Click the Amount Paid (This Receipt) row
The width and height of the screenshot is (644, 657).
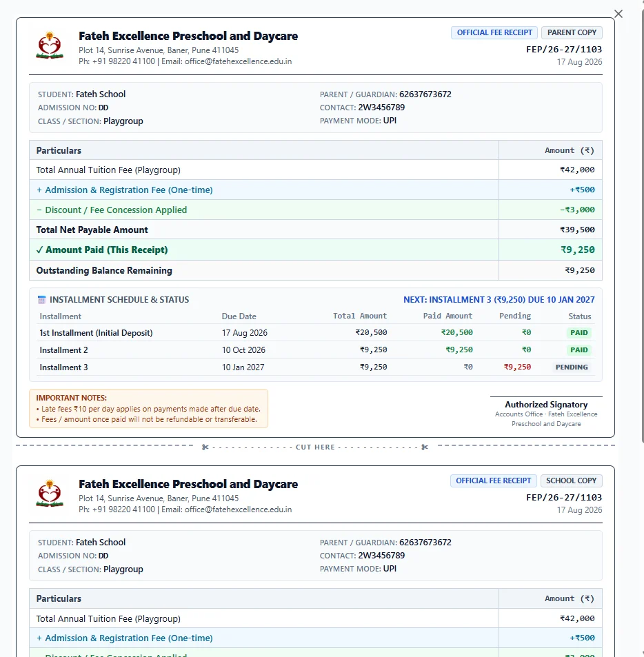pyautogui.click(x=316, y=250)
